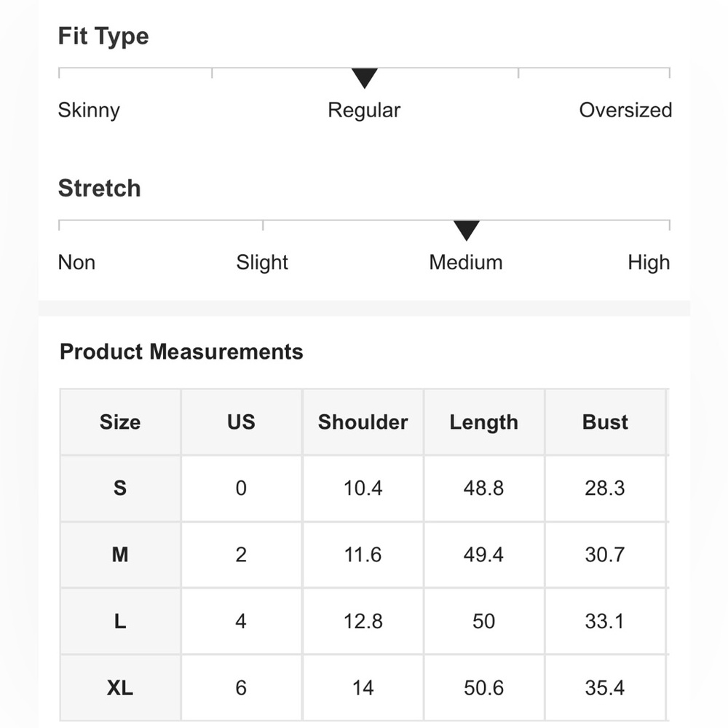Click the 35.4 bust value cell
Image resolution: width=728 pixels, height=728 pixels.
tap(605, 688)
